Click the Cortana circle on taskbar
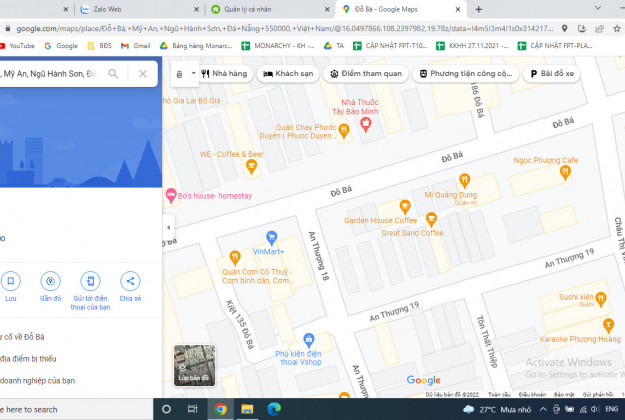The width and height of the screenshot is (625, 420). click(x=167, y=409)
